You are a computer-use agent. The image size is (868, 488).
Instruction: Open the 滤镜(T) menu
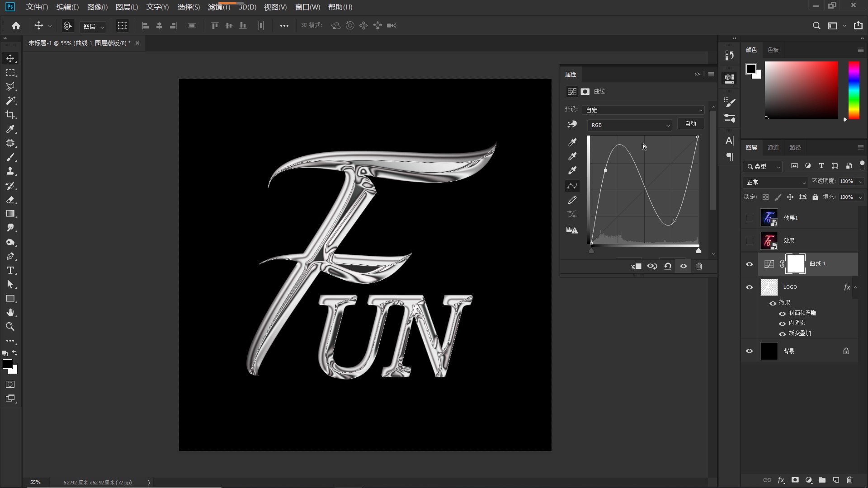click(x=219, y=7)
